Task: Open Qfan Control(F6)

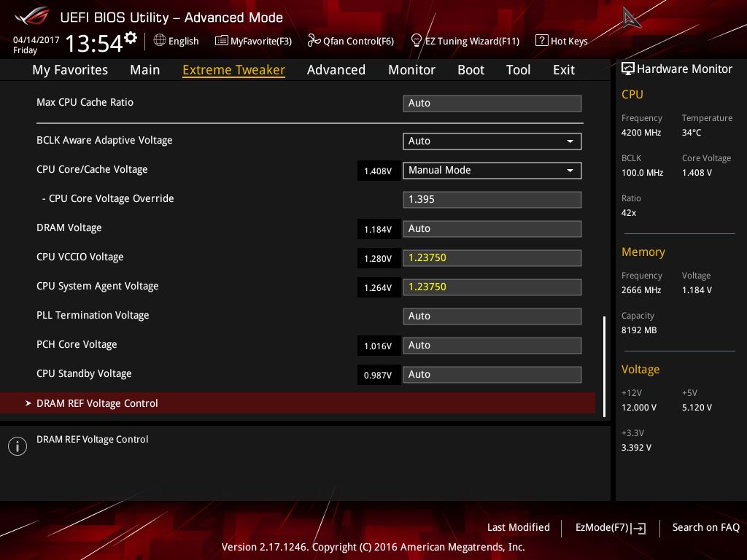Action: point(351,41)
